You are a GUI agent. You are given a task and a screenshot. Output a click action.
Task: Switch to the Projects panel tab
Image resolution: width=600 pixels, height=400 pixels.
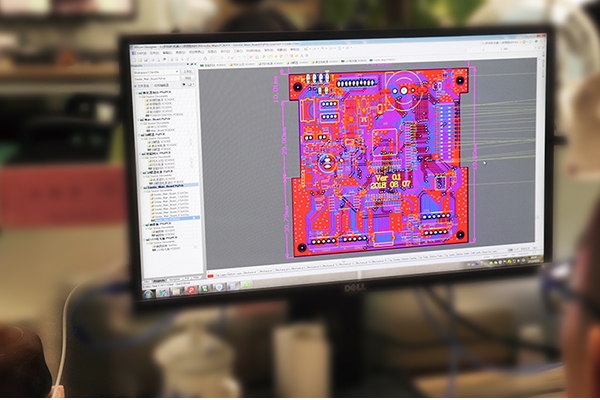[159, 281]
